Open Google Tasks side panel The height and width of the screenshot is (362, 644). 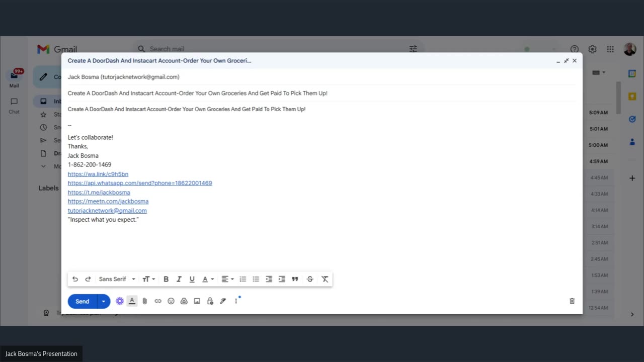(632, 119)
